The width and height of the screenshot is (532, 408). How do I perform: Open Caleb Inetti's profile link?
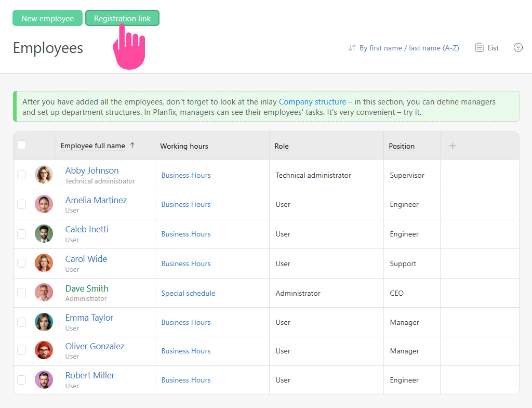click(87, 229)
